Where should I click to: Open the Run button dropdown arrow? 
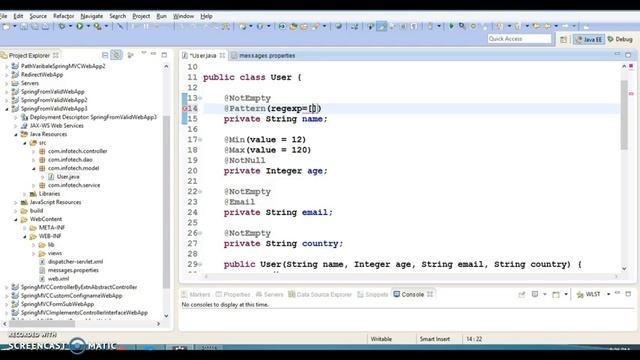click(x=88, y=27)
